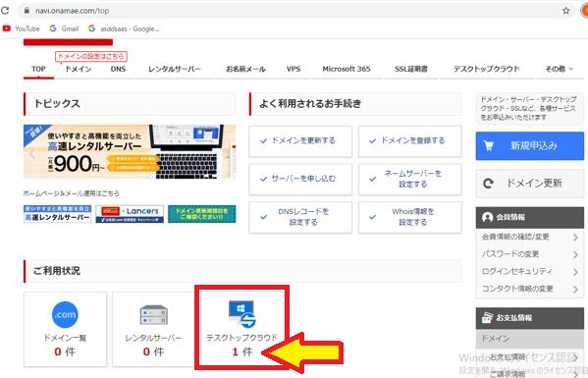Click the よく利用されるお手続き heading
The height and width of the screenshot is (378, 588).
tap(310, 103)
